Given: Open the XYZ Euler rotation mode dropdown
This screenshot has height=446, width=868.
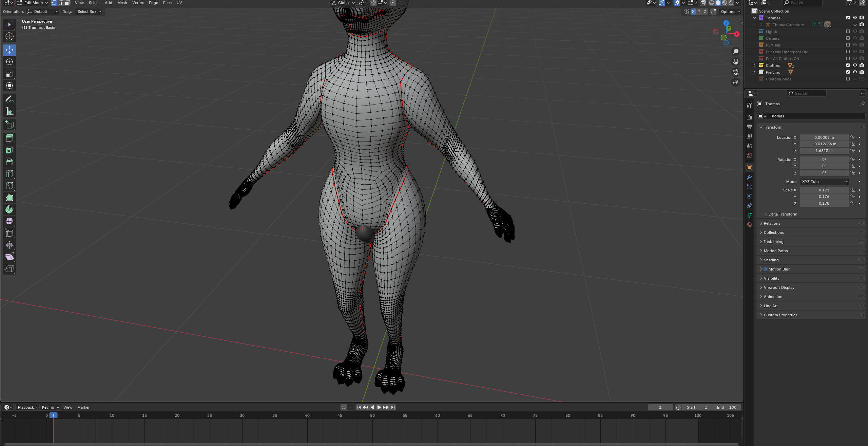Looking at the screenshot, I should click(x=825, y=182).
